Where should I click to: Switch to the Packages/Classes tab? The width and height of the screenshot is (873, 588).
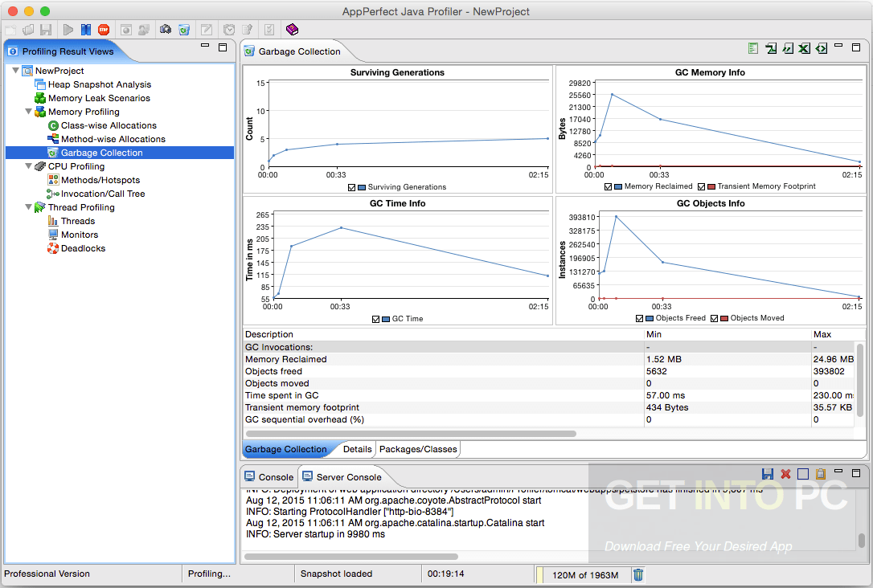[x=417, y=449]
